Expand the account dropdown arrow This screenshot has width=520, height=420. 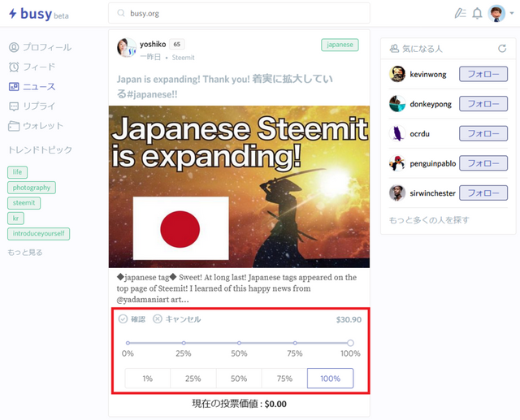(x=512, y=13)
